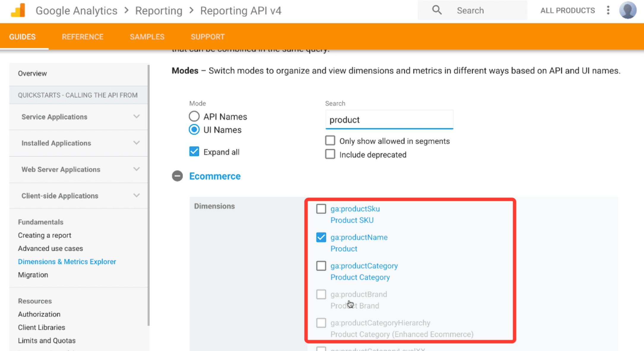
Task: Click the ga:productCategoryHierarchy checkbox
Action: [x=321, y=323]
